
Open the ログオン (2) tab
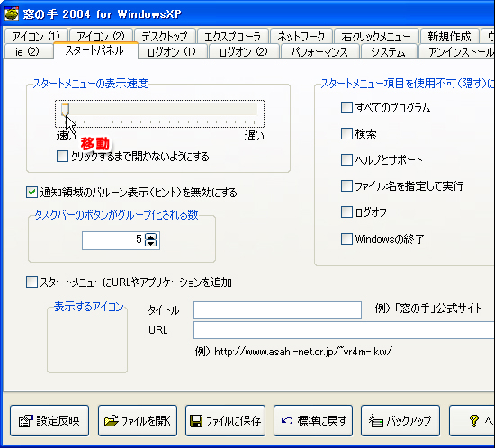coord(243,51)
